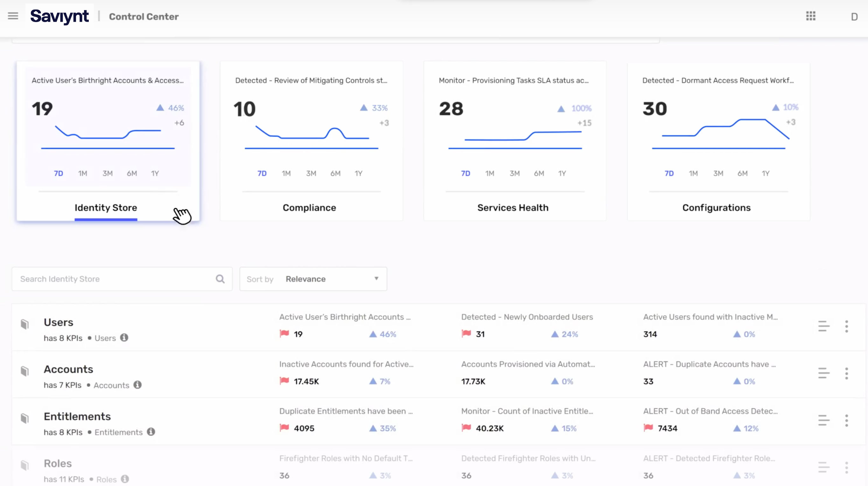
Task: Click the info icon next to Users
Action: pyautogui.click(x=124, y=338)
